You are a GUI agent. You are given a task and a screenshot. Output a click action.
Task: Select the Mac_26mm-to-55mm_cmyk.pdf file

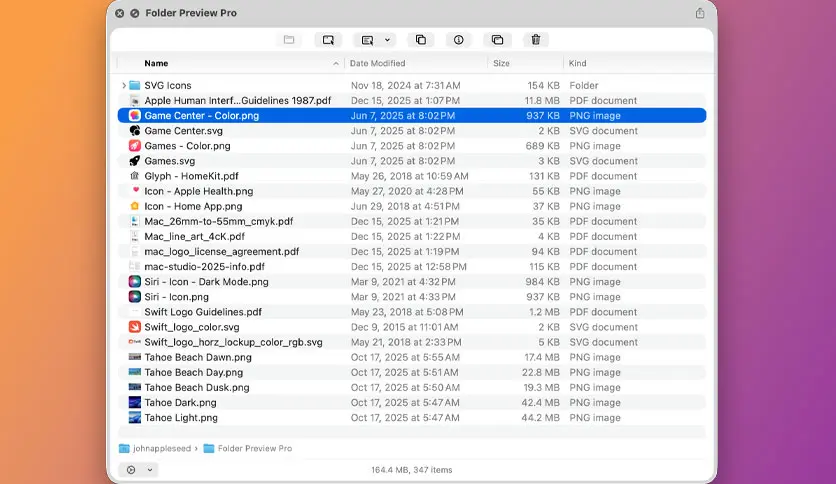[412, 221]
